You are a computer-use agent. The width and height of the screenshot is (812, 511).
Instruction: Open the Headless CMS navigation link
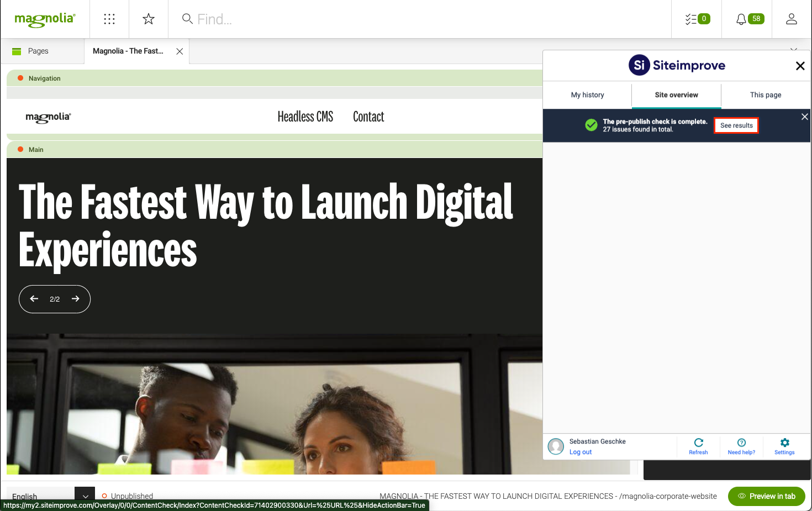click(x=305, y=117)
